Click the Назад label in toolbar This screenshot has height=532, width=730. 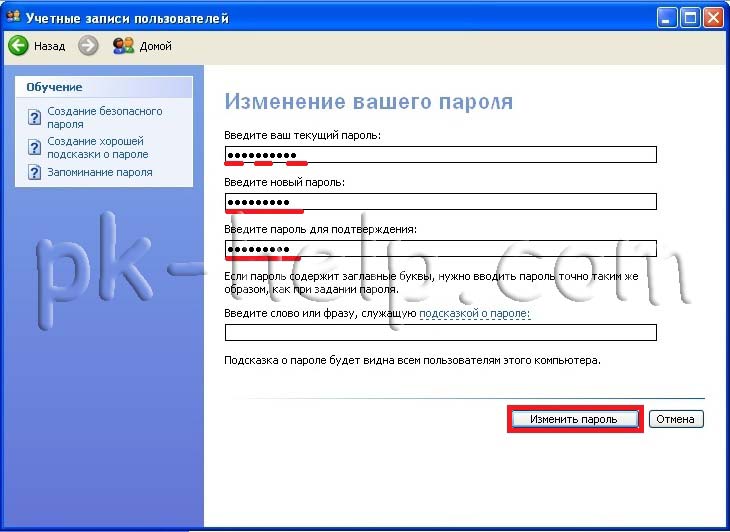pyautogui.click(x=49, y=46)
